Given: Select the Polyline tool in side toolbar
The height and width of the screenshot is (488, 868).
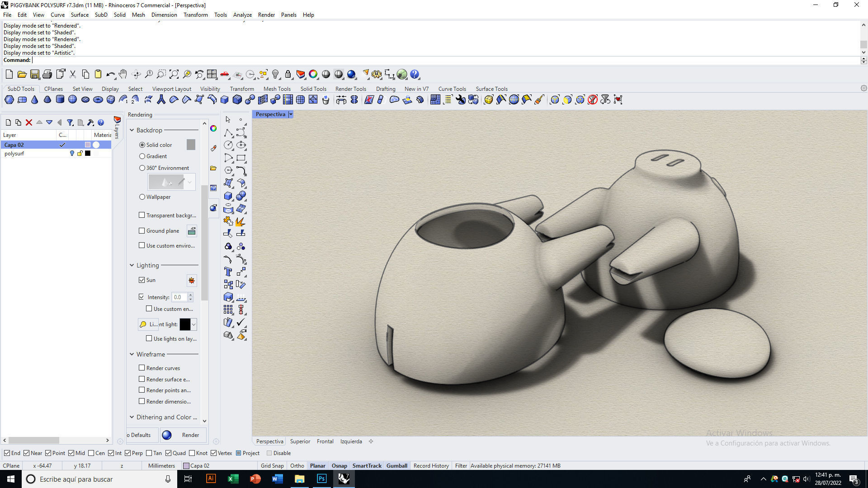Looking at the screenshot, I should [x=228, y=132].
